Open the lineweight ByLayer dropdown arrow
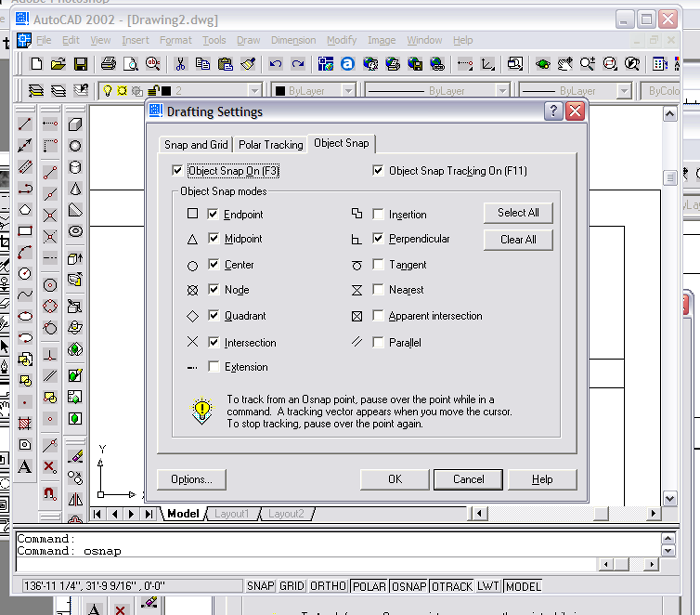The image size is (700, 615). (624, 91)
